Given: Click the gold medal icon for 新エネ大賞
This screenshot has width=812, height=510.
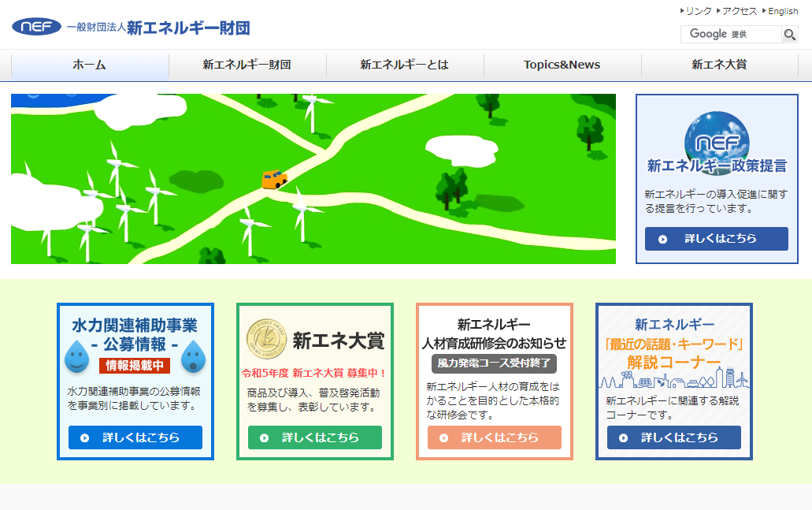Looking at the screenshot, I should [262, 340].
